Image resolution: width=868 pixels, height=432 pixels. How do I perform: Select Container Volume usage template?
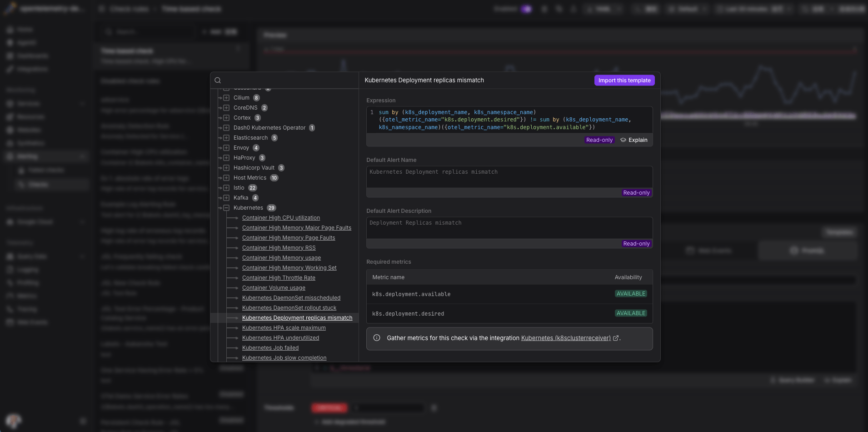(x=274, y=288)
